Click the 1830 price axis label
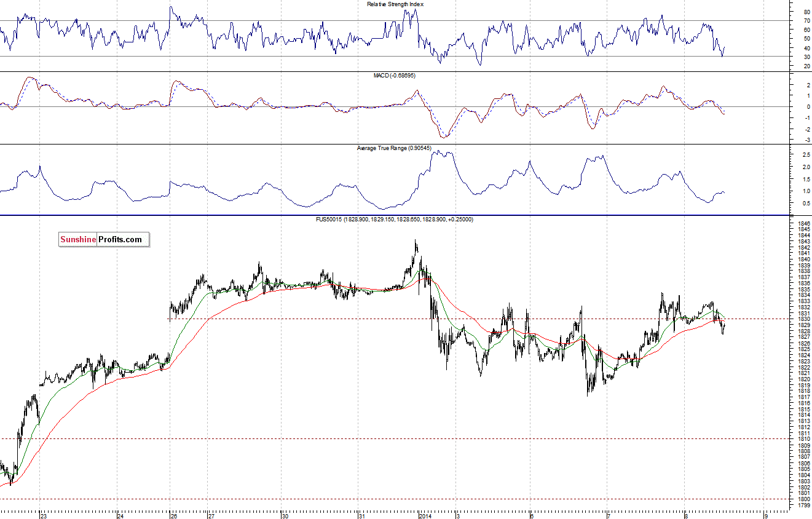The height and width of the screenshot is (519, 812). [x=803, y=319]
